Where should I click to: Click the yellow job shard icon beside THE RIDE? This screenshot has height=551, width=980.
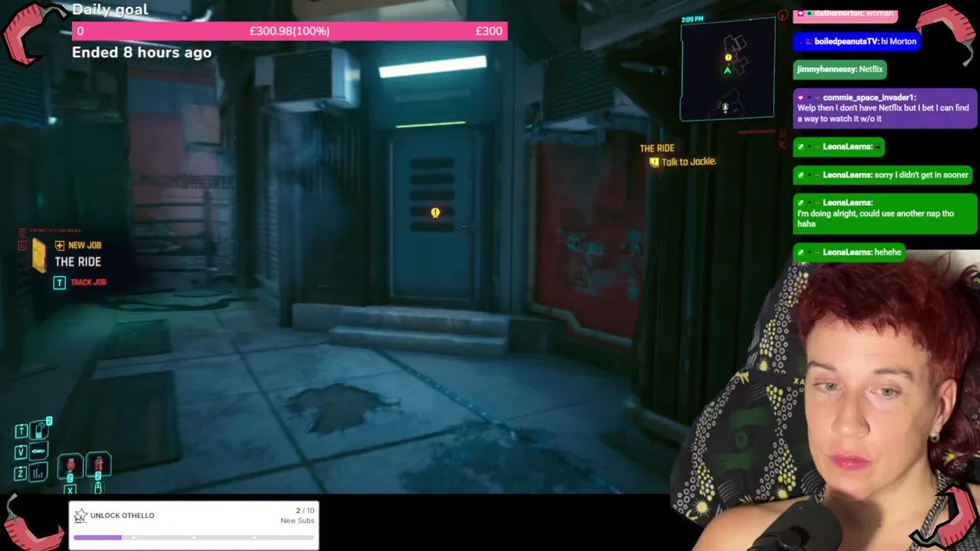click(x=39, y=254)
